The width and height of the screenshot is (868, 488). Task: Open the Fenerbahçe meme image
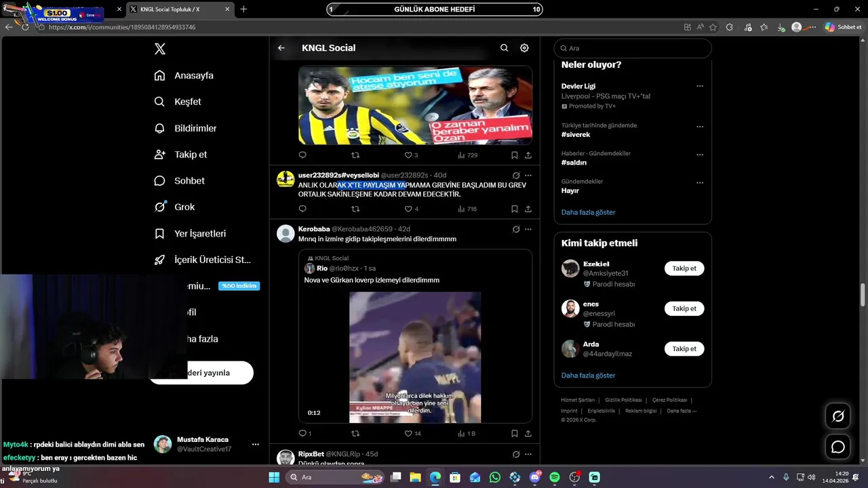[415, 105]
